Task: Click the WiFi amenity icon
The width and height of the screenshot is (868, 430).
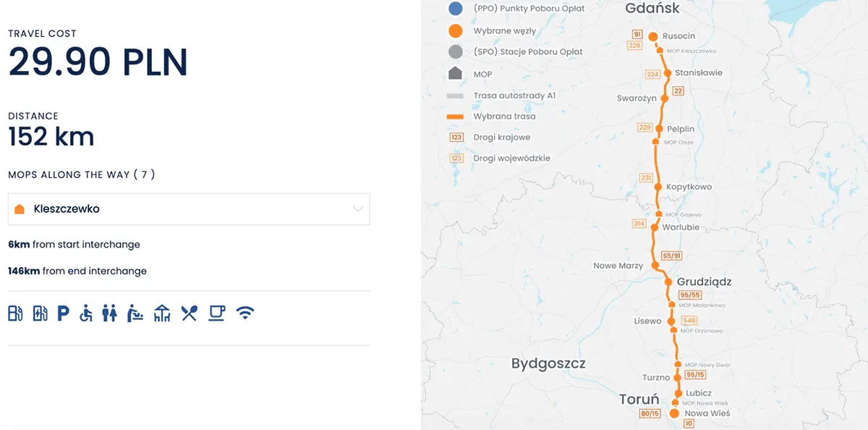Action: point(244,313)
